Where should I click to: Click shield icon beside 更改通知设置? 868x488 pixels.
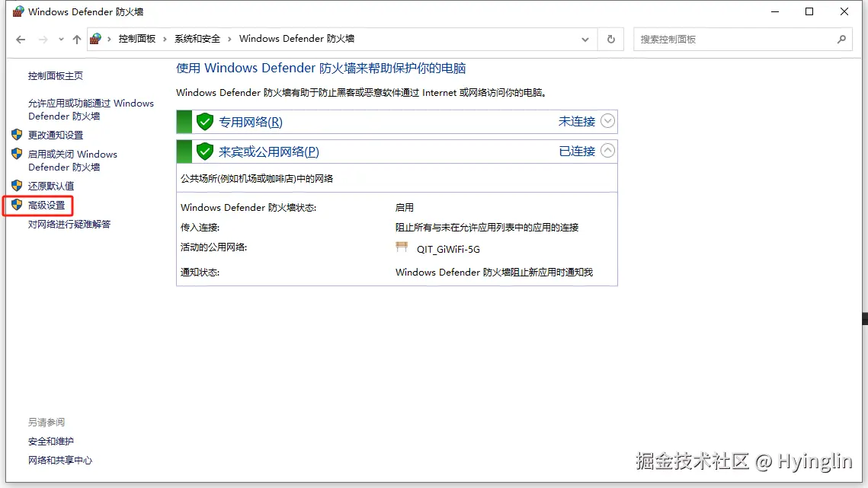17,135
